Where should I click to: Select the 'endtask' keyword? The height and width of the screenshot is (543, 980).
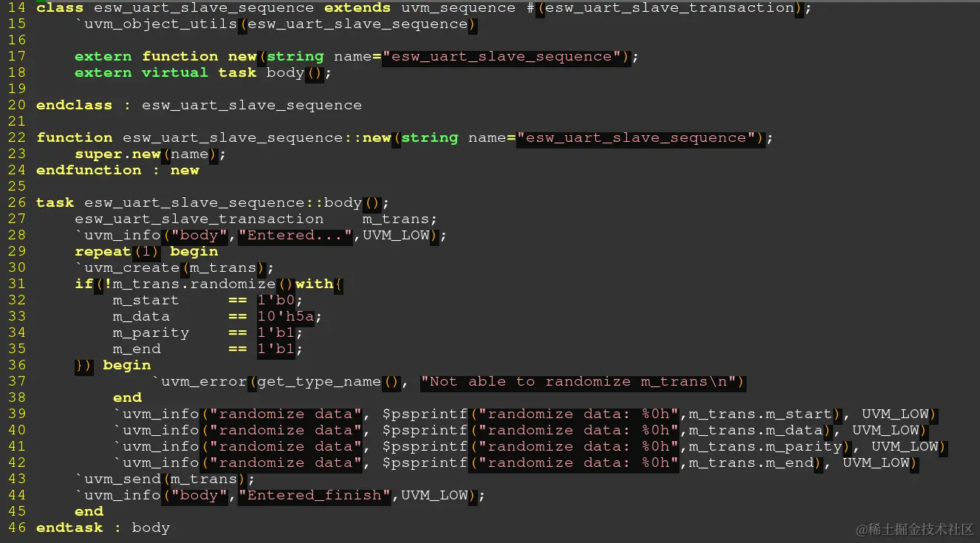[69, 527]
